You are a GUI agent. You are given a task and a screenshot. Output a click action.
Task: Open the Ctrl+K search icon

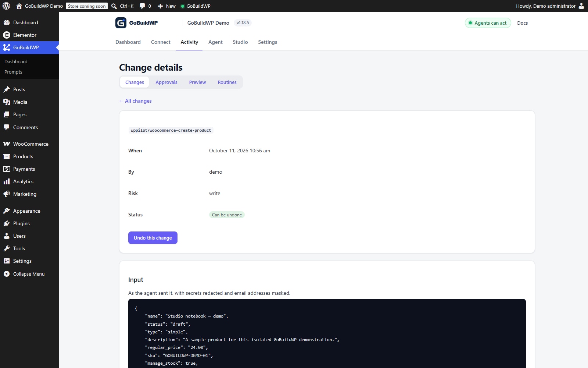(114, 6)
